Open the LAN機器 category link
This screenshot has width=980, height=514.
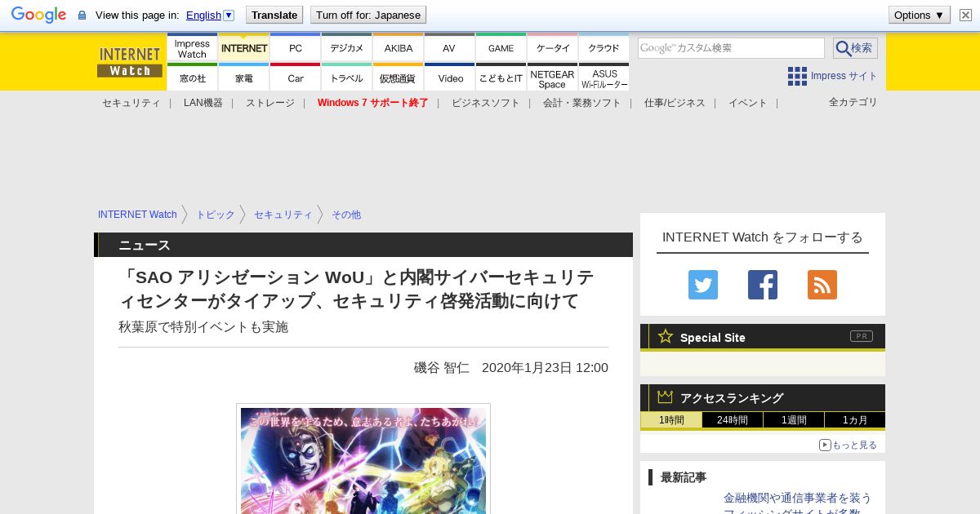(203, 103)
